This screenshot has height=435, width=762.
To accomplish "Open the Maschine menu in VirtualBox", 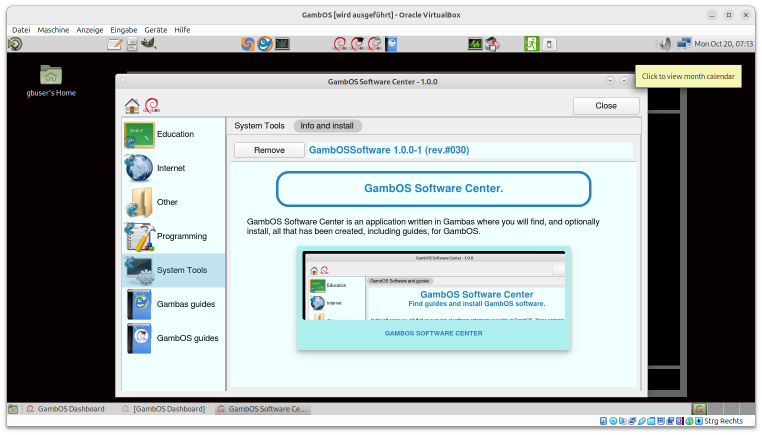I will pyautogui.click(x=53, y=30).
